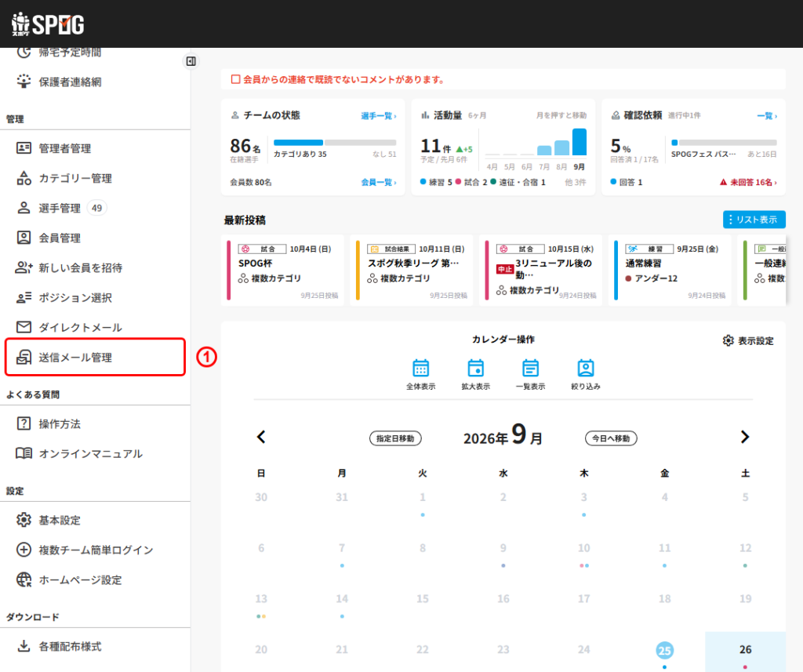Collapse the sidebar with the panel icon
The width and height of the screenshot is (803, 672).
(191, 61)
